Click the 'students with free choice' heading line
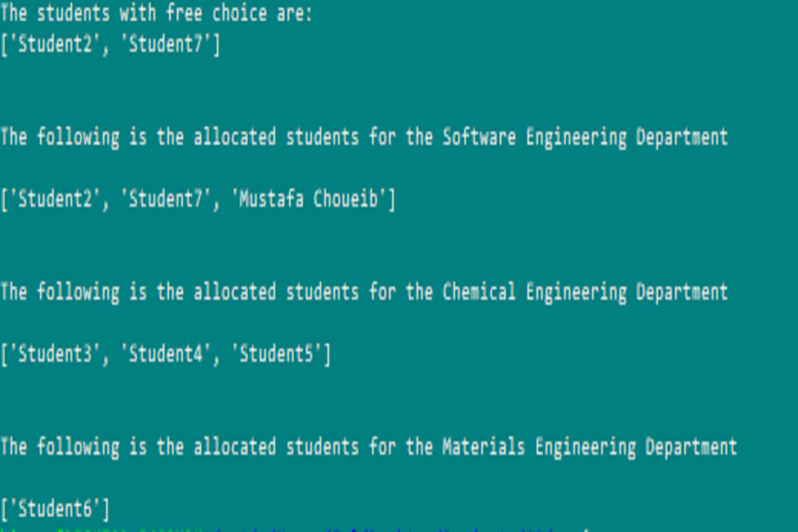The height and width of the screenshot is (532, 798). [x=156, y=14]
